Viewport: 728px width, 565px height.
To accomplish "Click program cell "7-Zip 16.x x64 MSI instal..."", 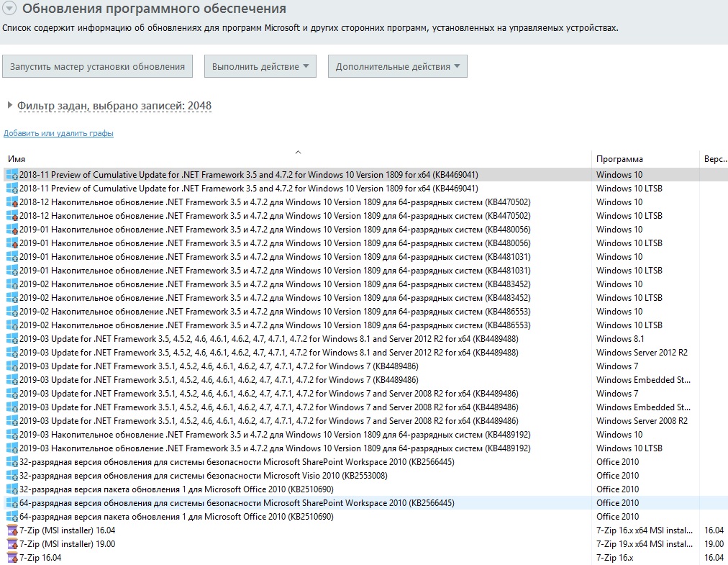I will pos(645,530).
